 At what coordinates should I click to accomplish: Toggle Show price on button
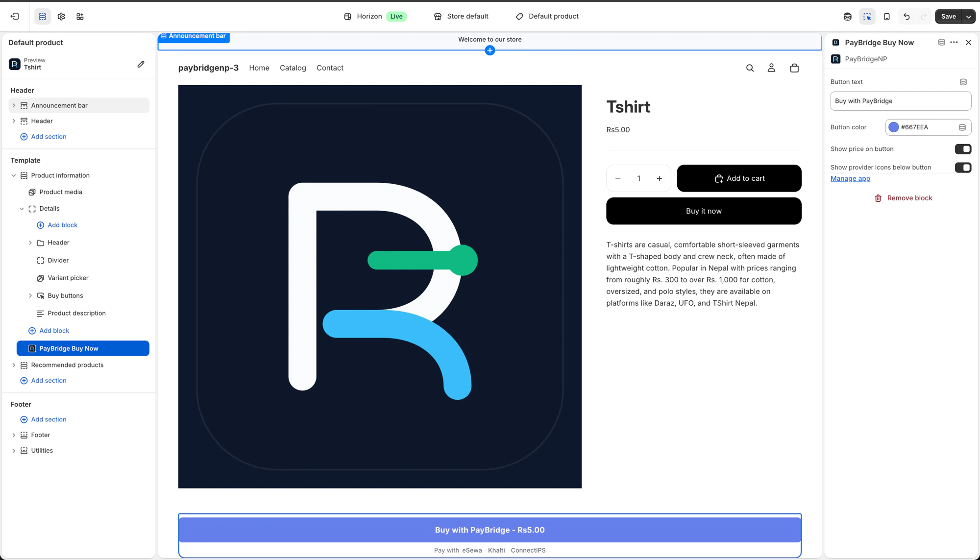(963, 149)
